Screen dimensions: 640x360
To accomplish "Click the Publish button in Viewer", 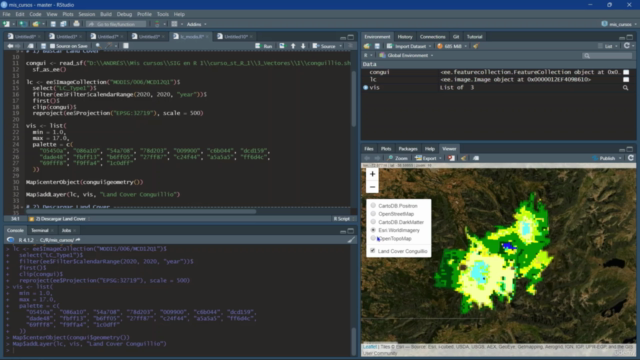I will click(604, 158).
